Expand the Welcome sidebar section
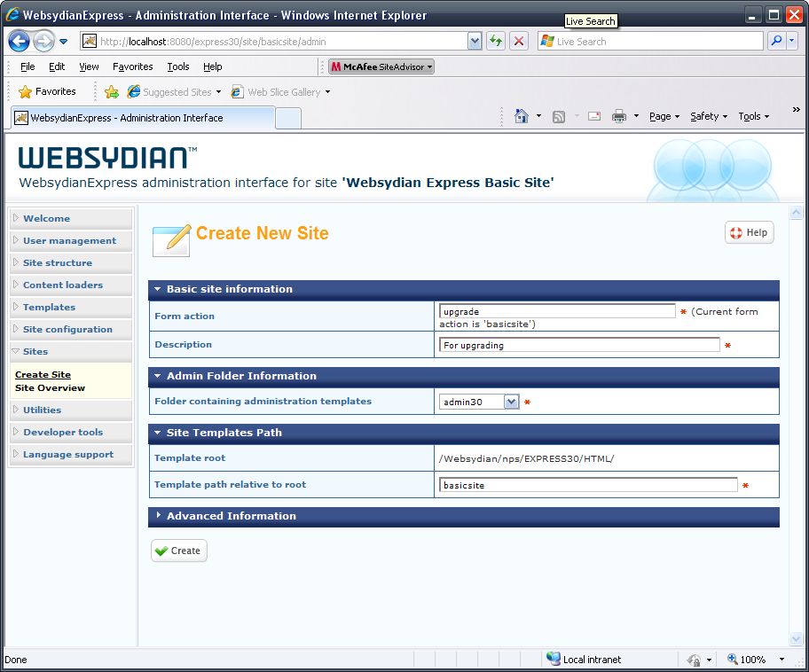 click(x=71, y=218)
